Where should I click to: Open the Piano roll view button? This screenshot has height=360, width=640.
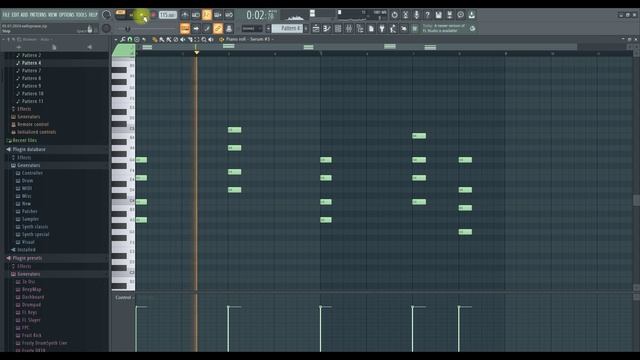(x=327, y=29)
